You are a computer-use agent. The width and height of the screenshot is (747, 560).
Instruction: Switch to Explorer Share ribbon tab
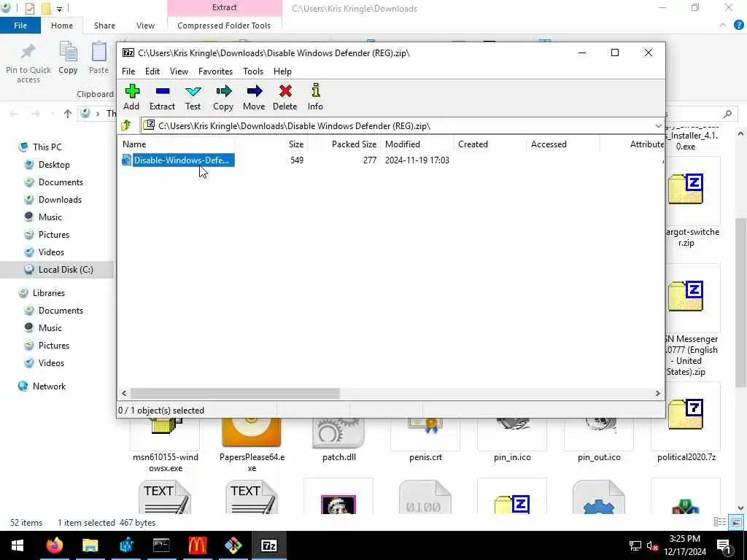click(x=104, y=26)
